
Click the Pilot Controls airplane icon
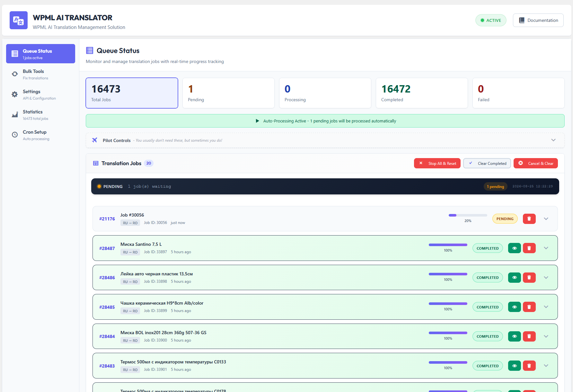pyautogui.click(x=94, y=140)
